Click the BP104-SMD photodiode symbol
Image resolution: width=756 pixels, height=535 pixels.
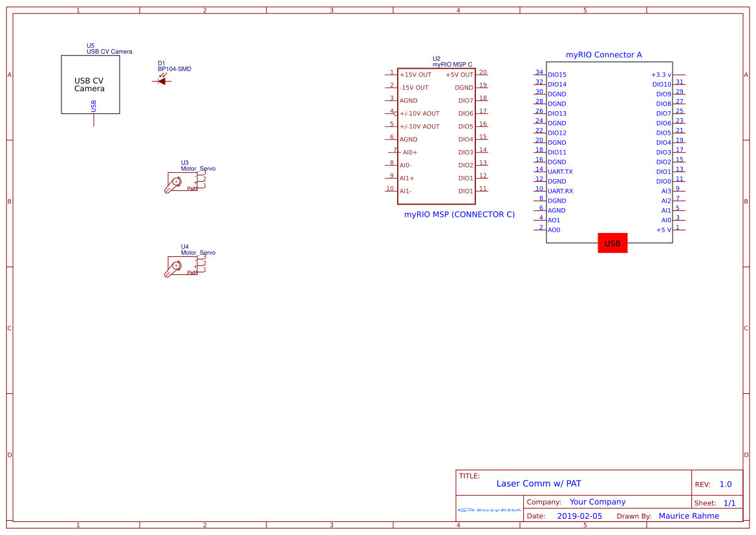pos(162,80)
